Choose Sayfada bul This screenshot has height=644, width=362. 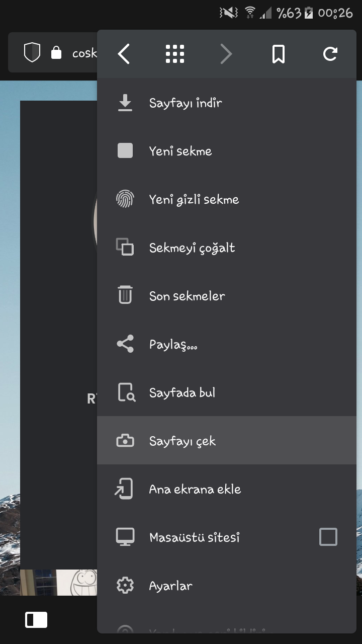[227, 393]
